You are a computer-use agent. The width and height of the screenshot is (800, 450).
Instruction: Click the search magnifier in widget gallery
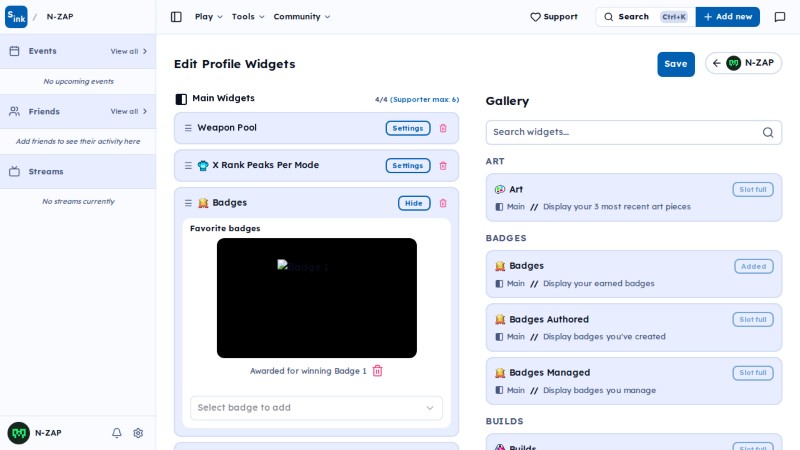[x=768, y=133]
